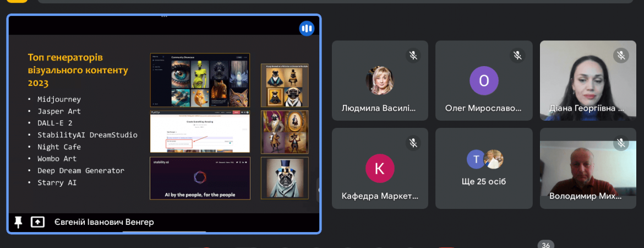Click the top pug collage image on the slide

pos(285,85)
